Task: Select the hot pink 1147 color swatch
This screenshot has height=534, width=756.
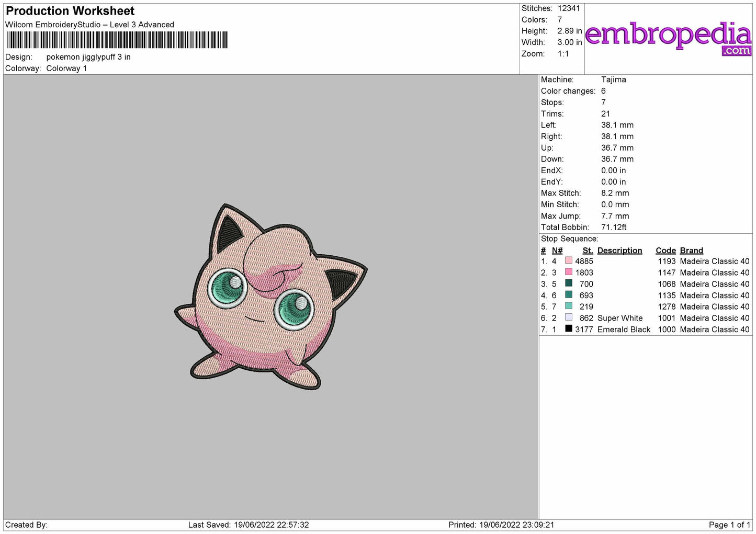Action: pos(569,272)
